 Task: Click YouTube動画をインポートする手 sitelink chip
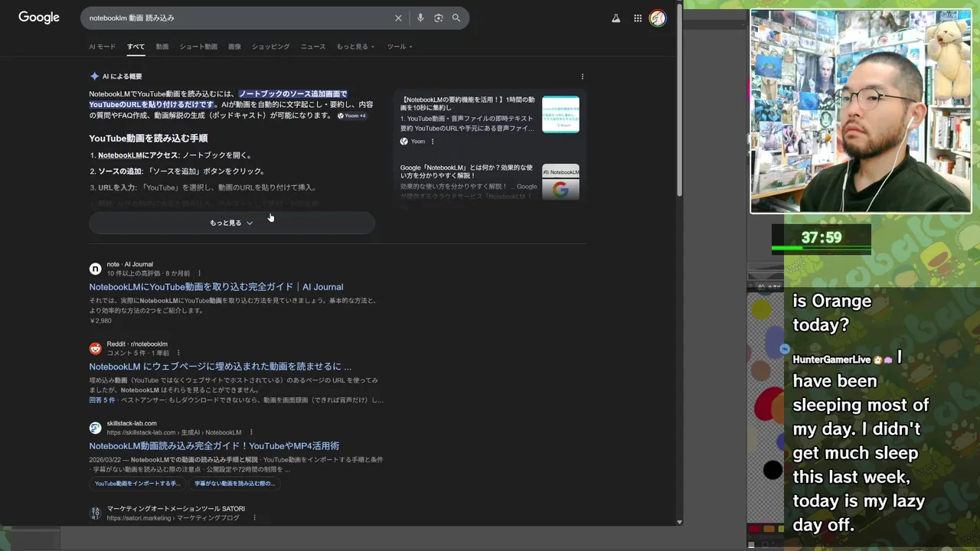click(137, 484)
